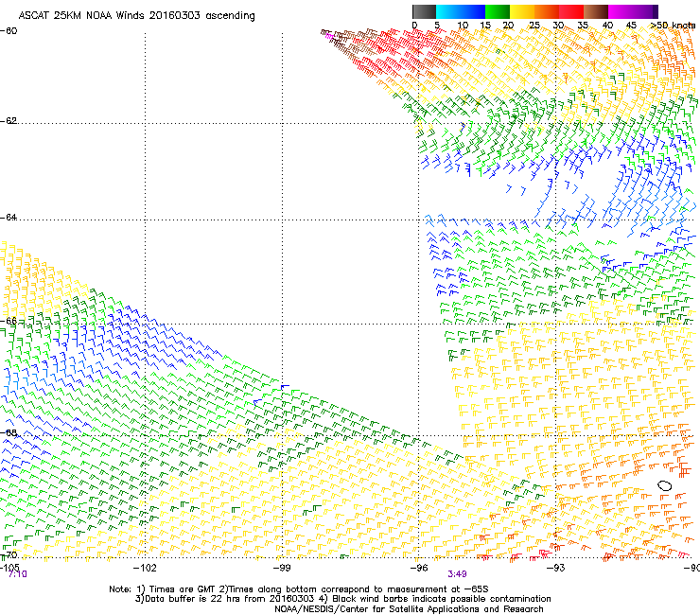Click the gray 0-5 knots color swatch
700x615 pixels.
click(x=424, y=11)
